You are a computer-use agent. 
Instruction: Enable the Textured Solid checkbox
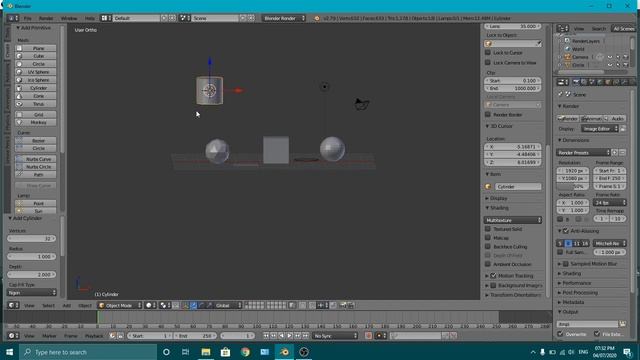click(x=488, y=229)
